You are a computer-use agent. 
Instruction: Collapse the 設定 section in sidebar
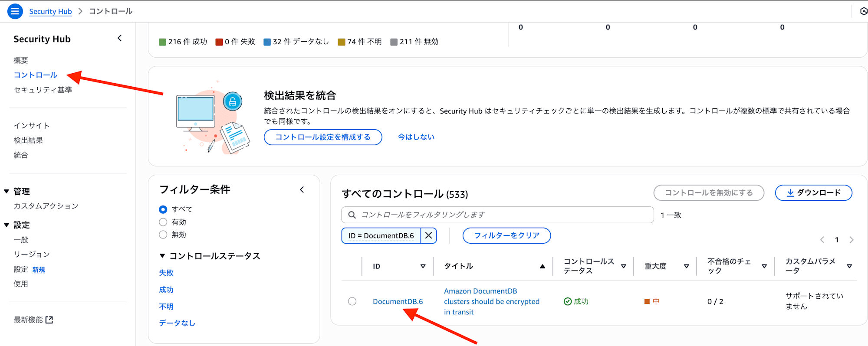click(7, 225)
